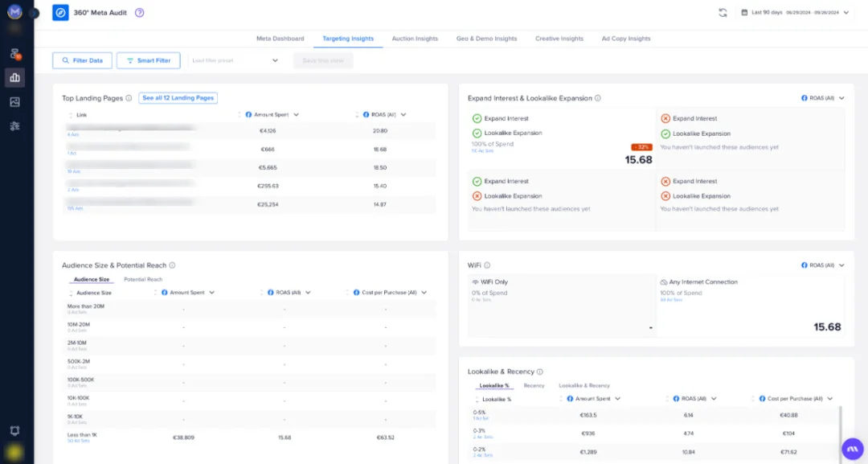The width and height of the screenshot is (868, 464).
Task: Open the bar chart analytics sidebar icon
Action: coord(15,77)
